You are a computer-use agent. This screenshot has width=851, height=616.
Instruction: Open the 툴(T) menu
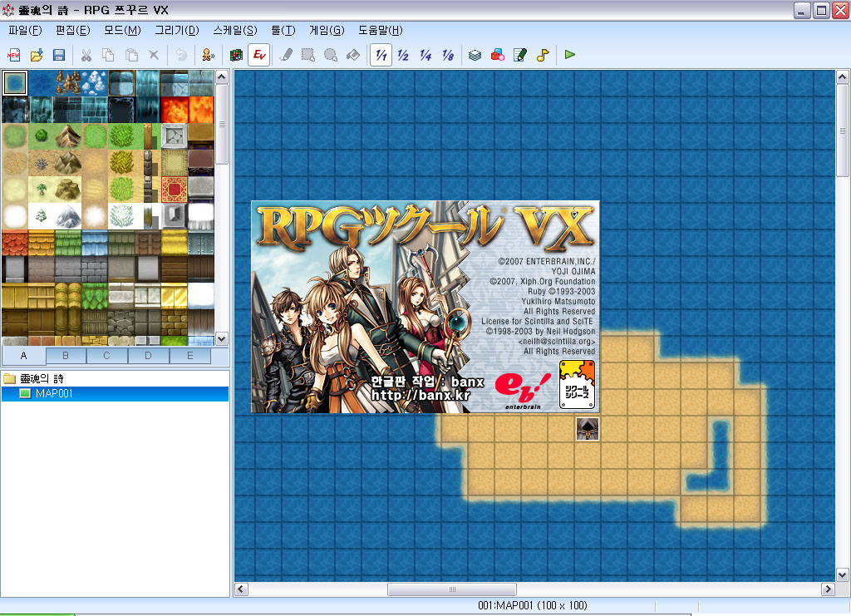pos(283,31)
